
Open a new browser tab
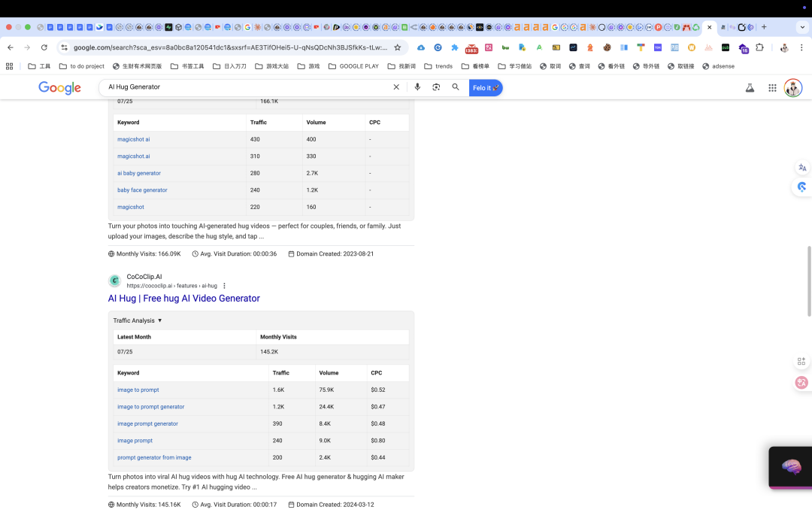764,27
